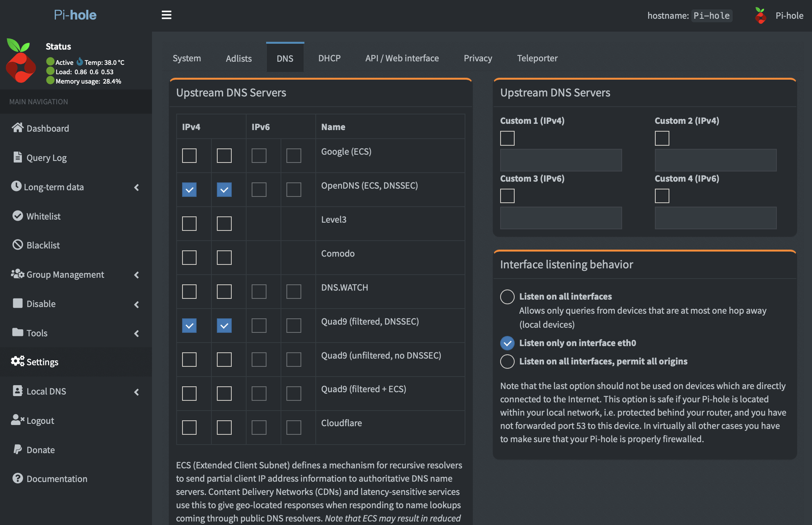812x525 pixels.
Task: Click the Logout link
Action: pyautogui.click(x=40, y=420)
